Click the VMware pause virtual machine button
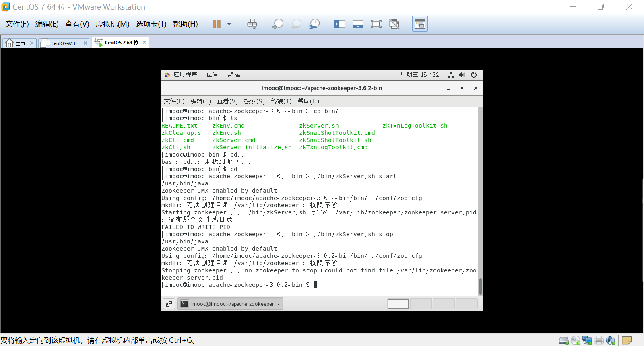The width and height of the screenshot is (644, 346). point(217,24)
